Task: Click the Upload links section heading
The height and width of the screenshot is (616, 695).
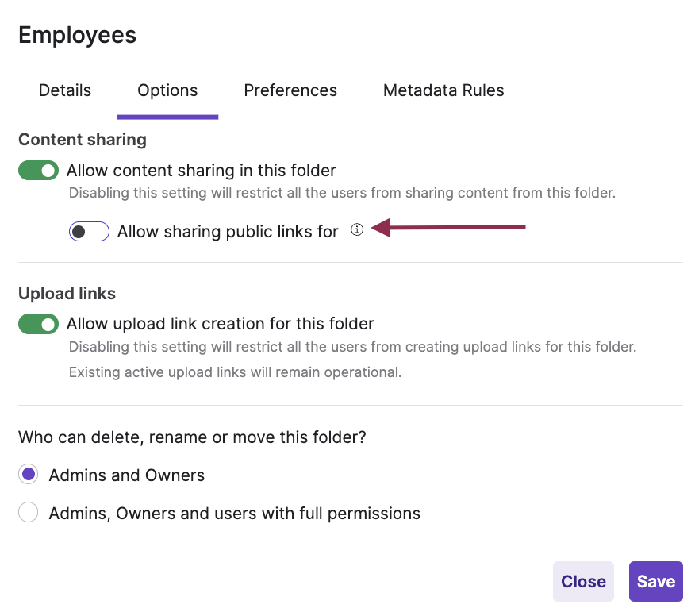Action: (x=67, y=294)
